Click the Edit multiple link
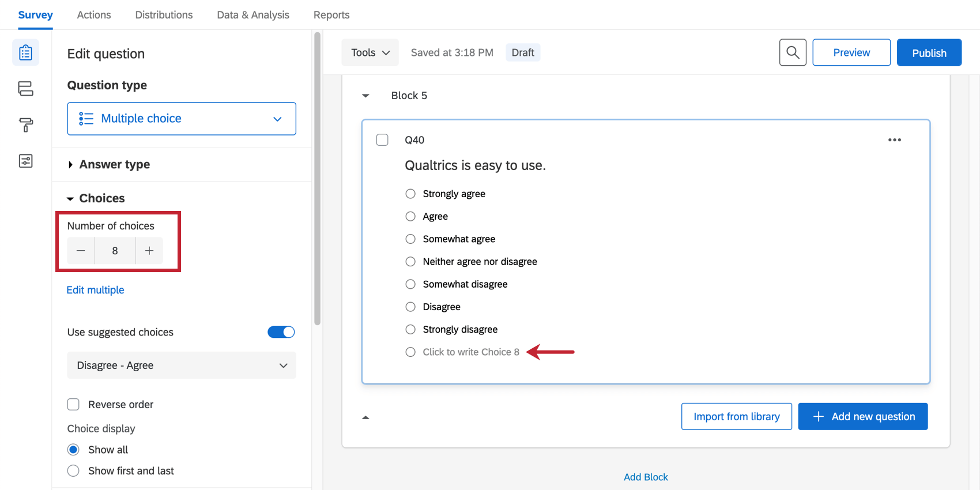 [96, 290]
